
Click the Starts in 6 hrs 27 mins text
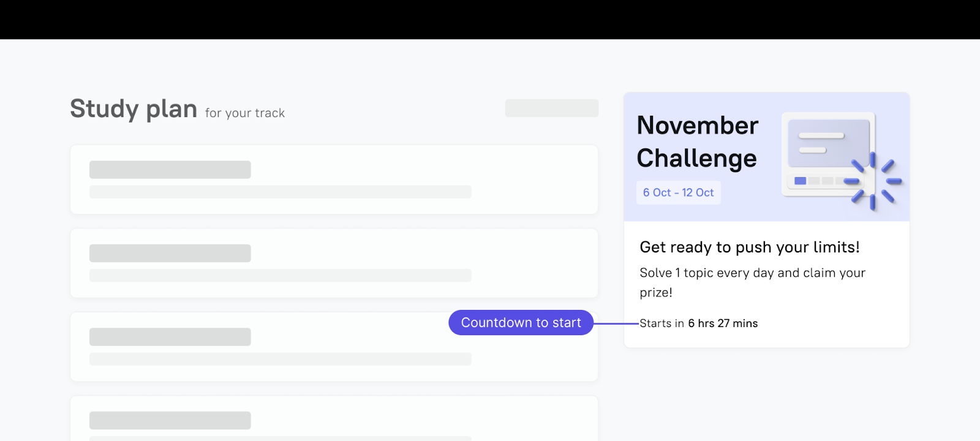click(x=699, y=323)
